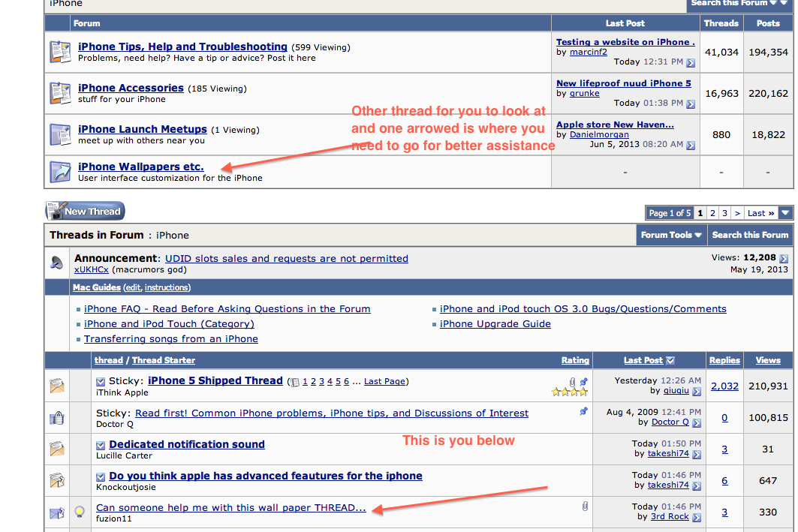Open the page jump dropdown arrow next to Last »
The height and width of the screenshot is (532, 798).
[x=786, y=213]
